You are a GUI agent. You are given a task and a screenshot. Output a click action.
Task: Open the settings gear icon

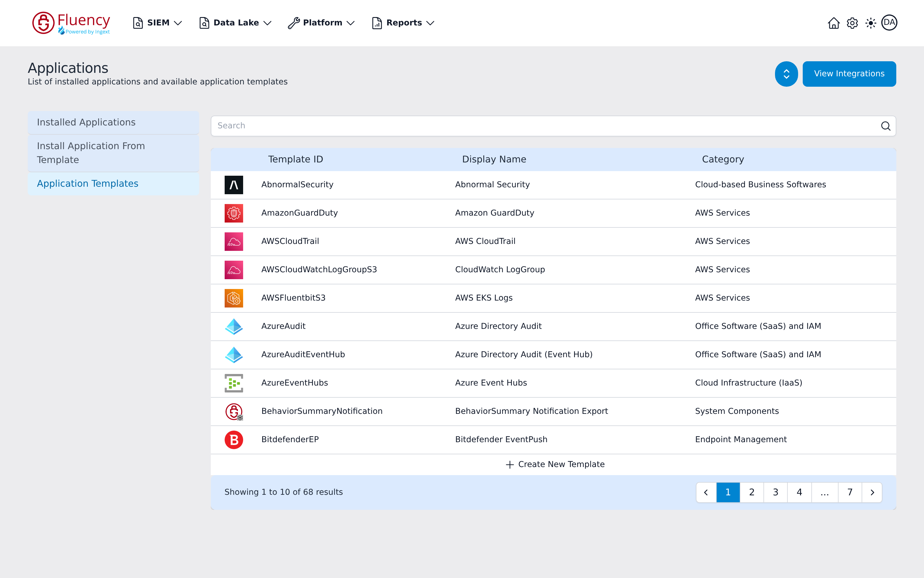[852, 23]
